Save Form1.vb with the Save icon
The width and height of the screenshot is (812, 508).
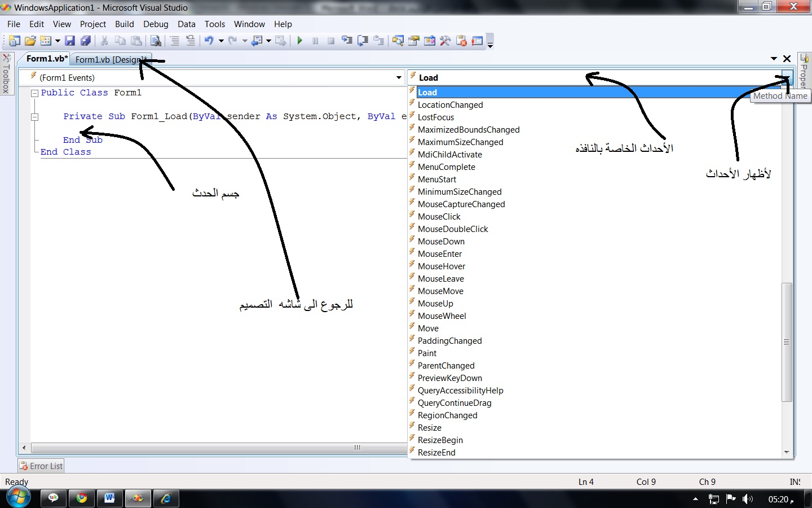[x=70, y=41]
